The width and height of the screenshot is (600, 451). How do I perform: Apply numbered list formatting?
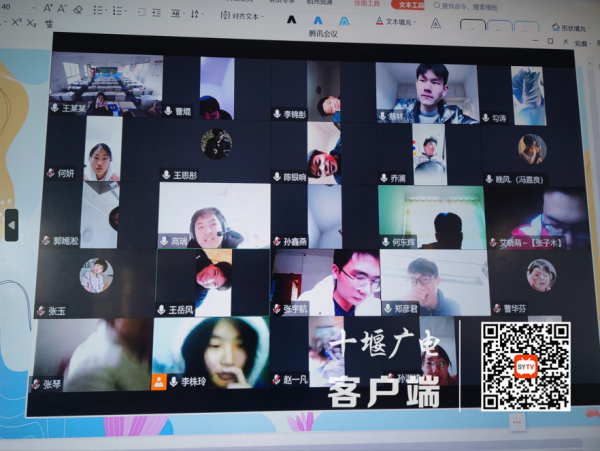[x=117, y=11]
